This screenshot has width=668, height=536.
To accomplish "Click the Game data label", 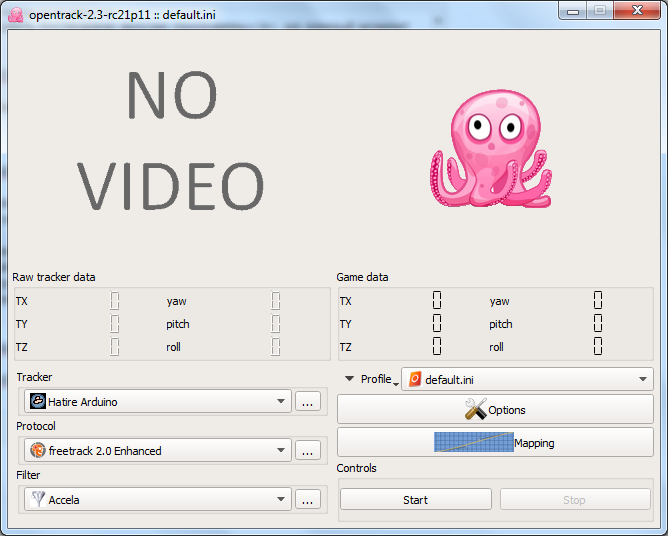I will pyautogui.click(x=362, y=277).
